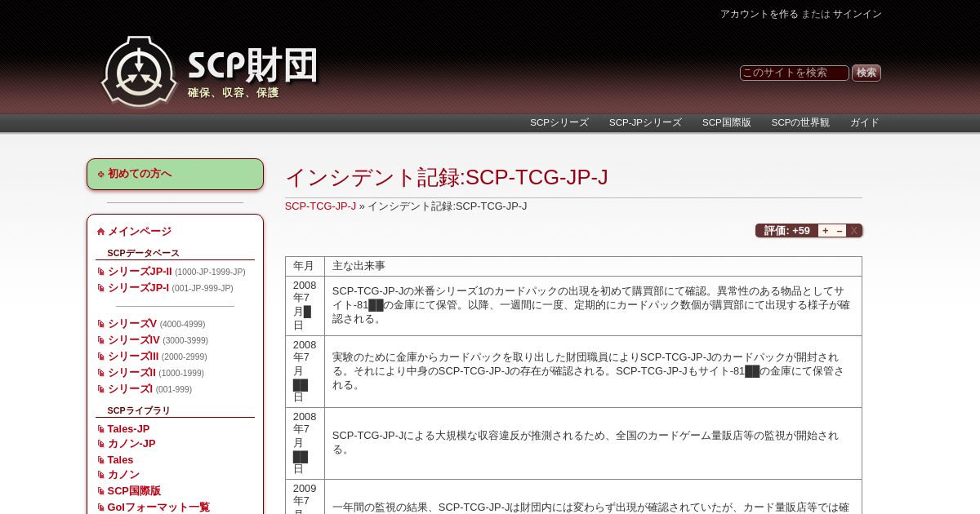
Task: Click サインイン link
Action: (x=857, y=14)
